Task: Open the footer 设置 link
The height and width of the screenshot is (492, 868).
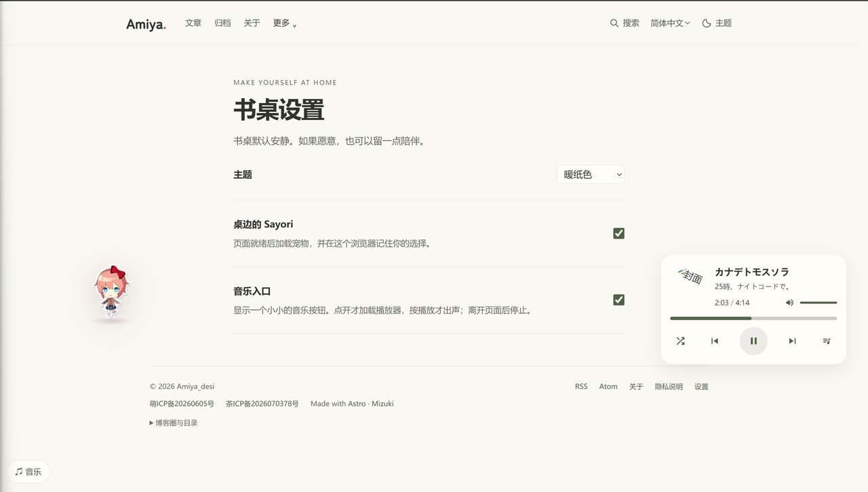Action: click(x=701, y=386)
